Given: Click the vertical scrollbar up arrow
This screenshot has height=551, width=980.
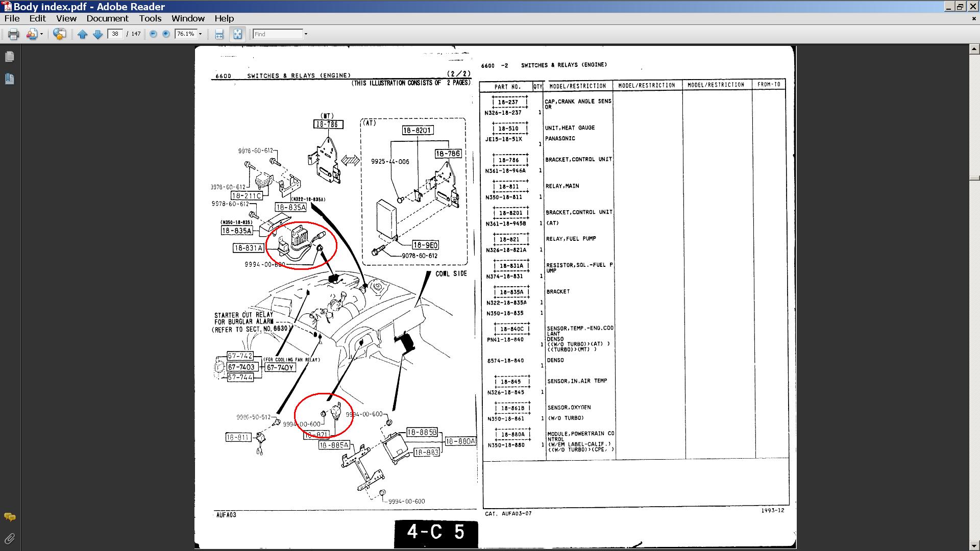Looking at the screenshot, I should click(974, 49).
